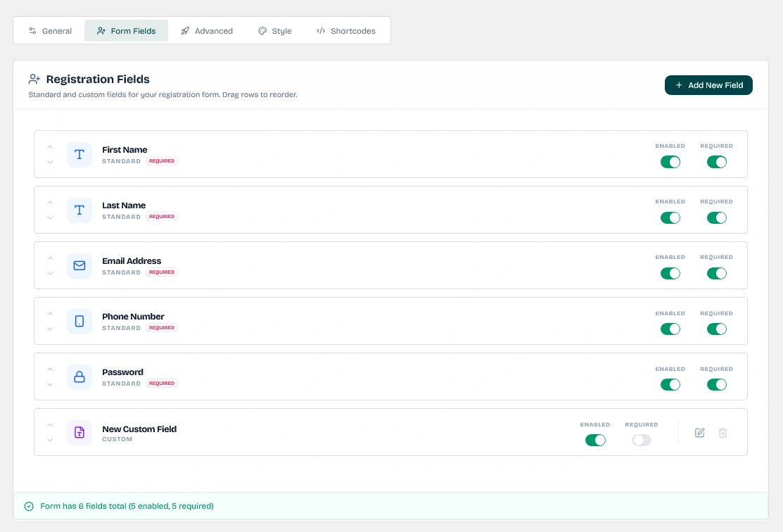Click the First Name field title
This screenshot has width=783, height=532.
point(125,150)
